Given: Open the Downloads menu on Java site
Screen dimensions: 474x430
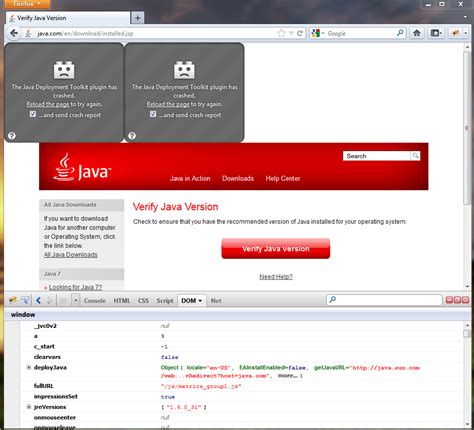Looking at the screenshot, I should point(238,178).
